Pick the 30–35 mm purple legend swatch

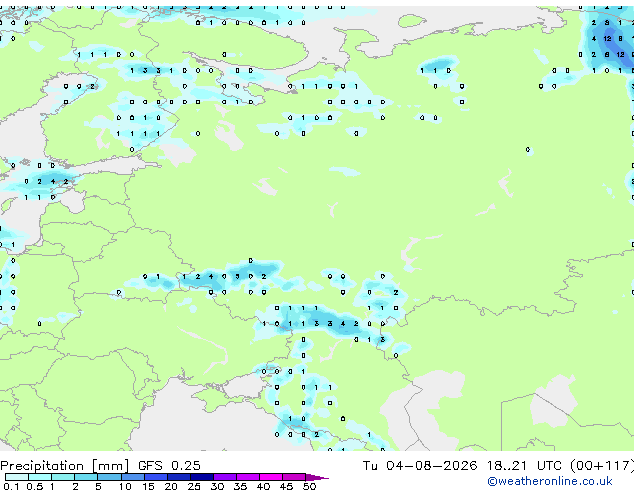[225, 477]
